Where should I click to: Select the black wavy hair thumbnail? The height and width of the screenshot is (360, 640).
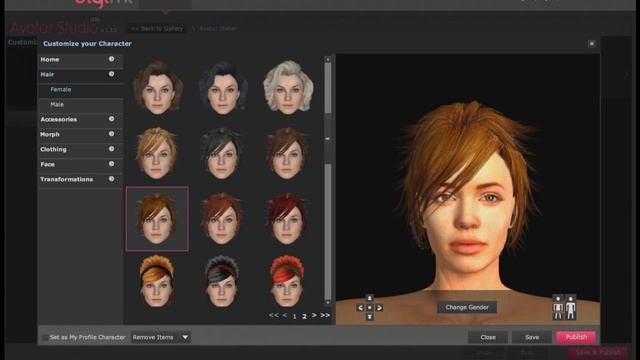[222, 88]
